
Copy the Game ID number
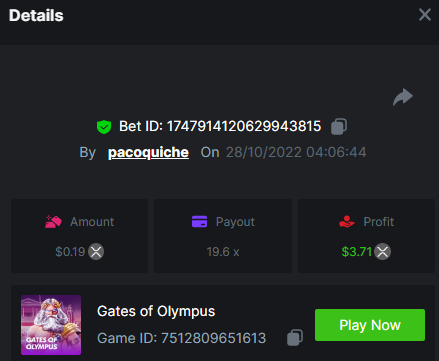[295, 337]
